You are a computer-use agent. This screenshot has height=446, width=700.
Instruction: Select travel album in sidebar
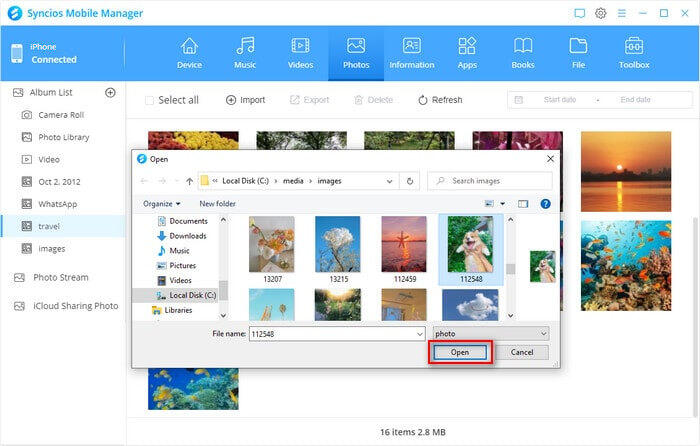pos(49,226)
